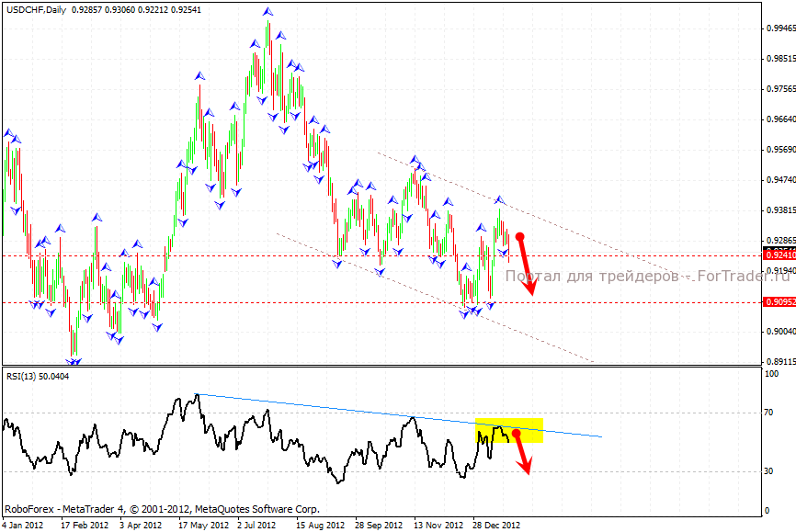Click the RSI 70 level label

[770, 413]
